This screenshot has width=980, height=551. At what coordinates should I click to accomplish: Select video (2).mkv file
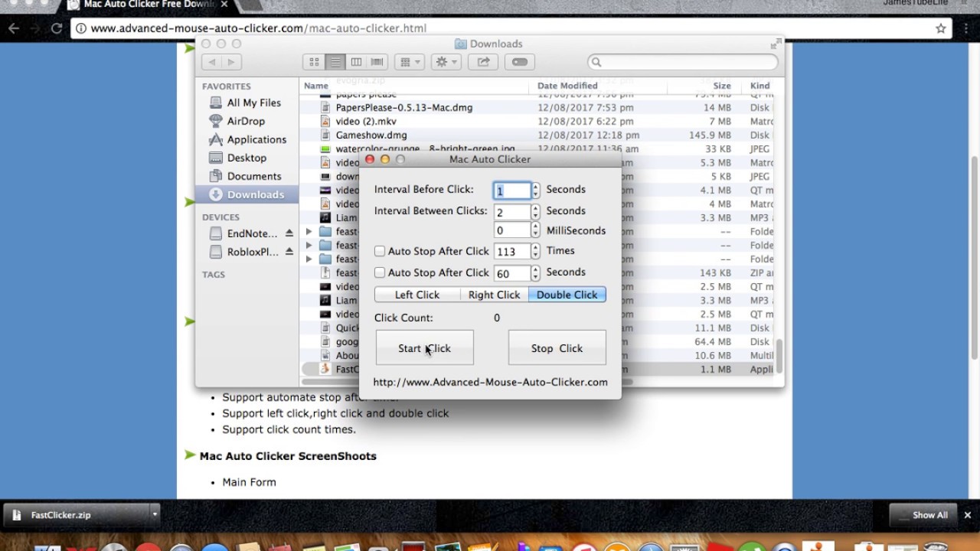(366, 122)
